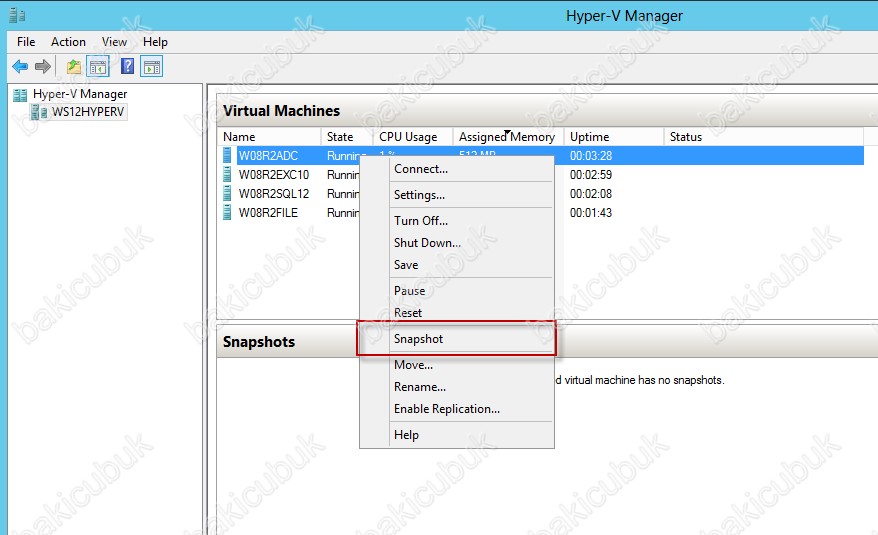This screenshot has height=535, width=878.
Task: Click uptime value 00:01:43
Action: [x=591, y=213]
